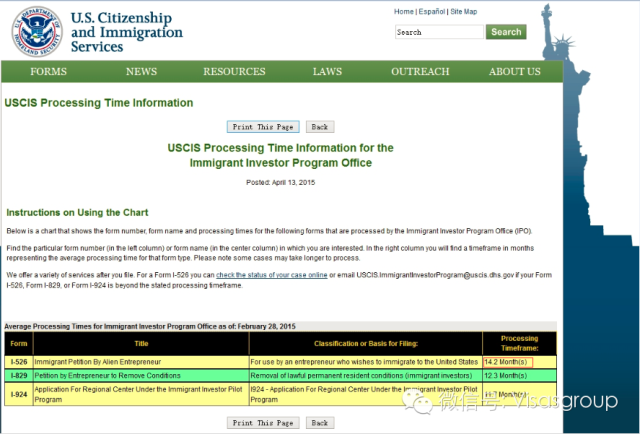The height and width of the screenshot is (434, 640).
Task: Select the I-526 form cell
Action: (x=19, y=362)
